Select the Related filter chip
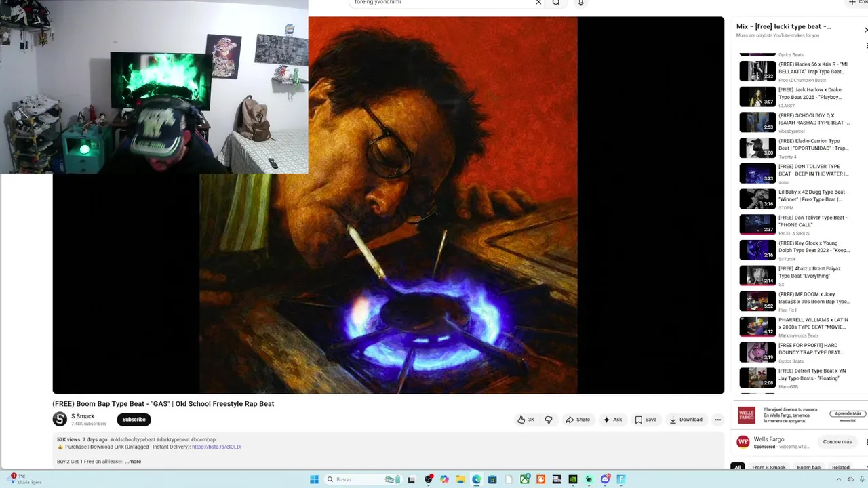868x488 pixels. tap(841, 467)
